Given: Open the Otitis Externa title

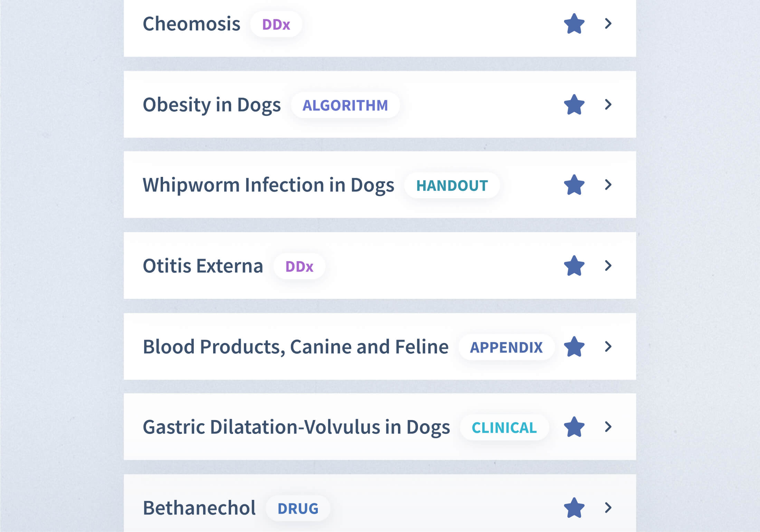Looking at the screenshot, I should tap(203, 266).
